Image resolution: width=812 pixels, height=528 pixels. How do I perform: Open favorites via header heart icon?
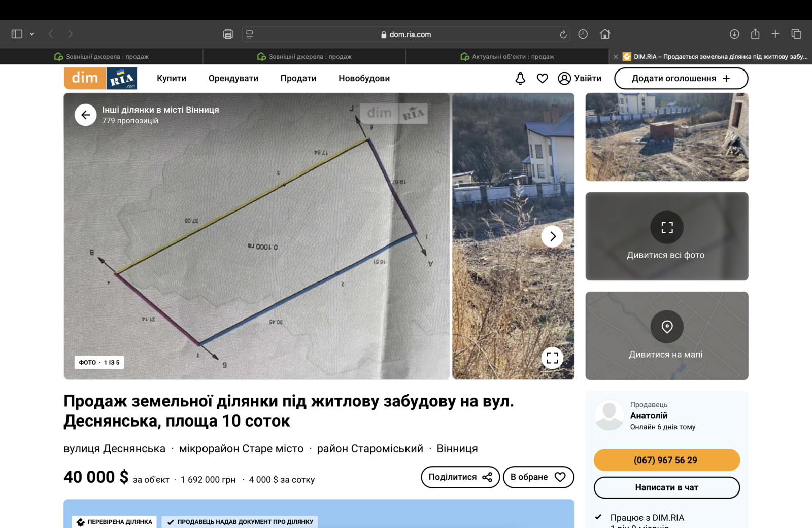click(543, 78)
